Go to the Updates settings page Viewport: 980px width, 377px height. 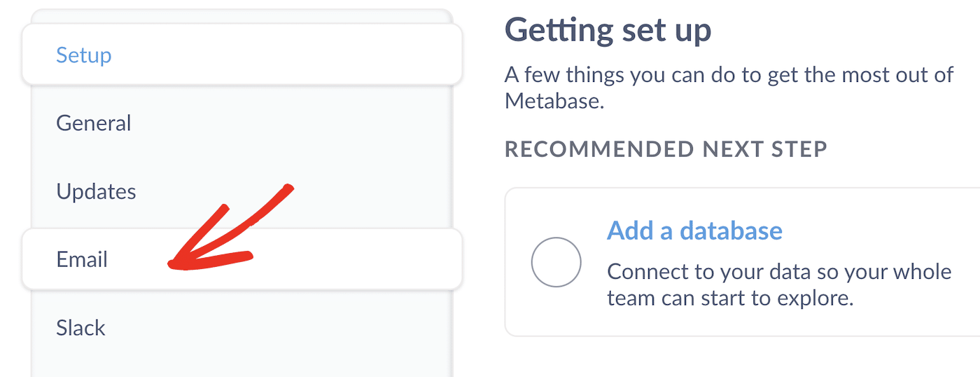(x=96, y=191)
